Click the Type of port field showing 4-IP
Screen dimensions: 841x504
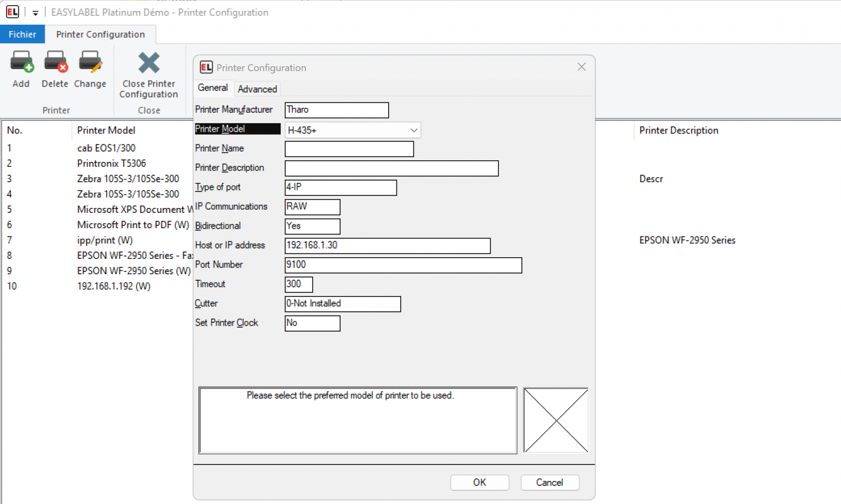(x=341, y=187)
